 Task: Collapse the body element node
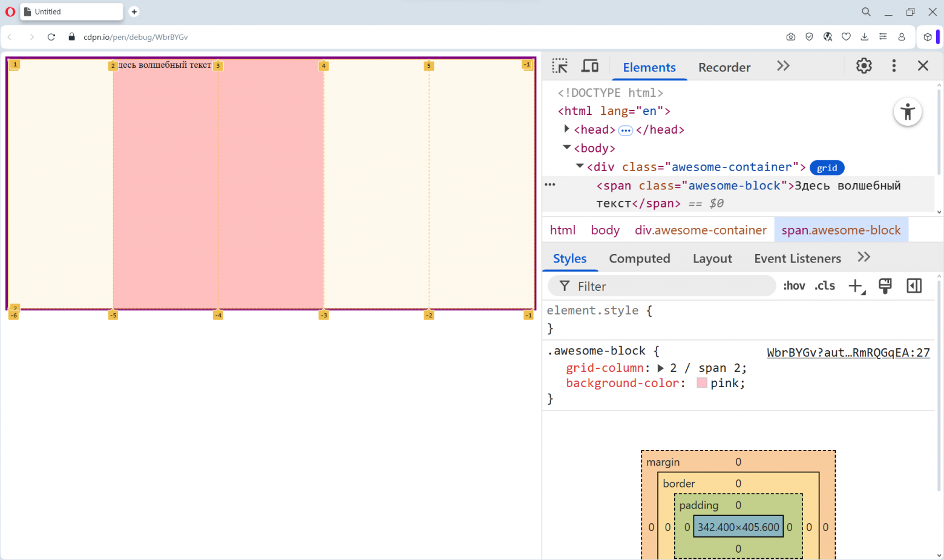coord(566,148)
